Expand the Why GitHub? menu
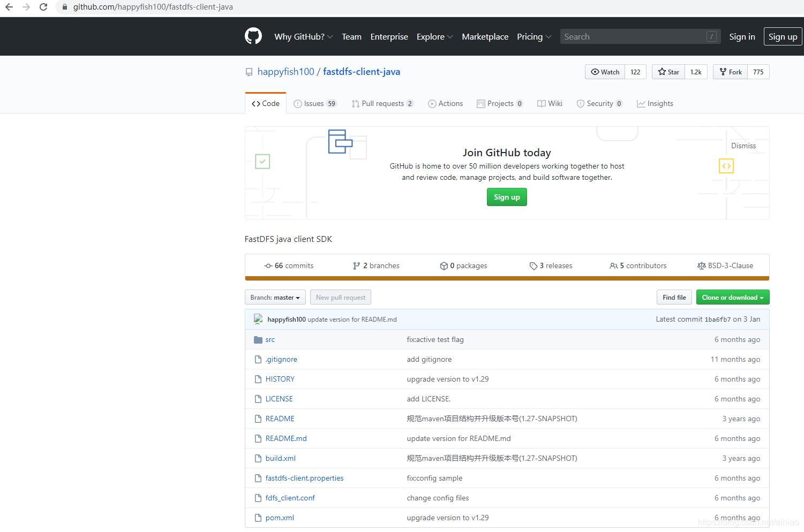This screenshot has width=804, height=532. tap(304, 37)
